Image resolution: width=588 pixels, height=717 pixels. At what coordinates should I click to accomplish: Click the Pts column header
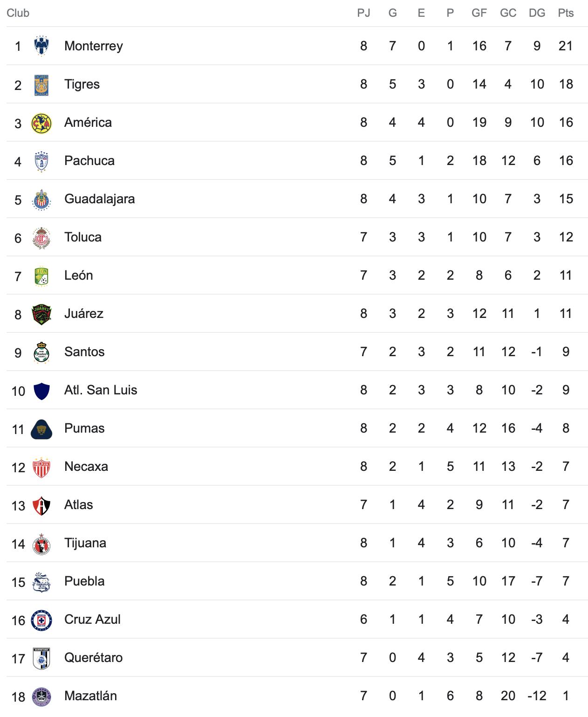pyautogui.click(x=566, y=13)
